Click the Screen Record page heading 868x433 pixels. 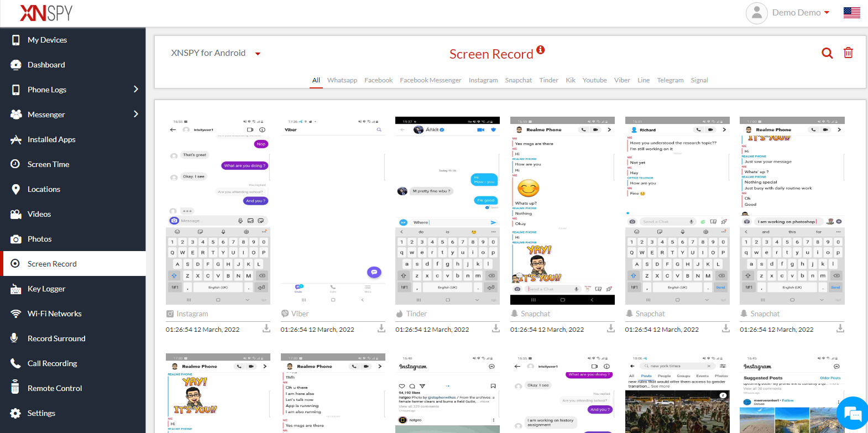click(x=491, y=54)
